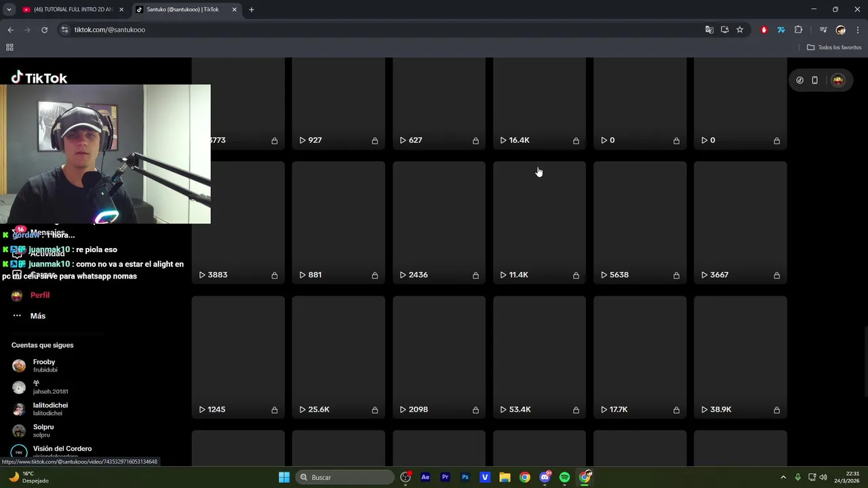Show hidden system tray icons

coord(783,477)
